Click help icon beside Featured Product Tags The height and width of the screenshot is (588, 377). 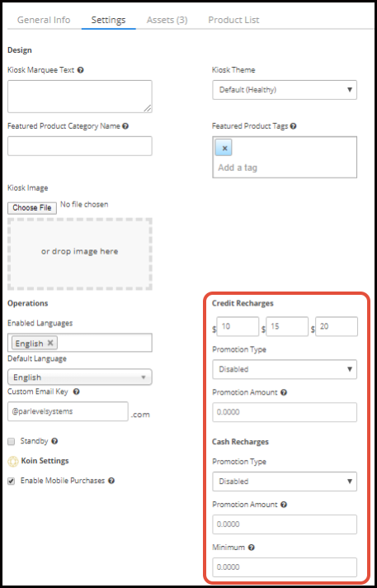[294, 126]
